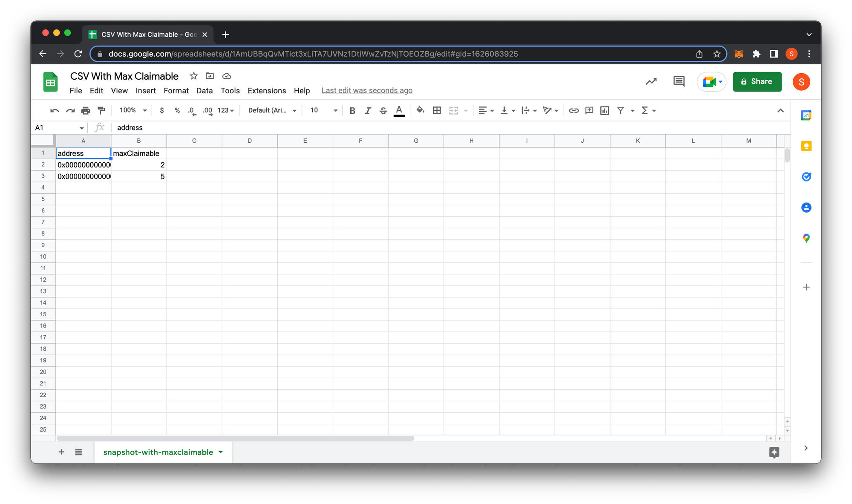The height and width of the screenshot is (504, 852).
Task: Format as currency with dollar icon
Action: pos(162,110)
